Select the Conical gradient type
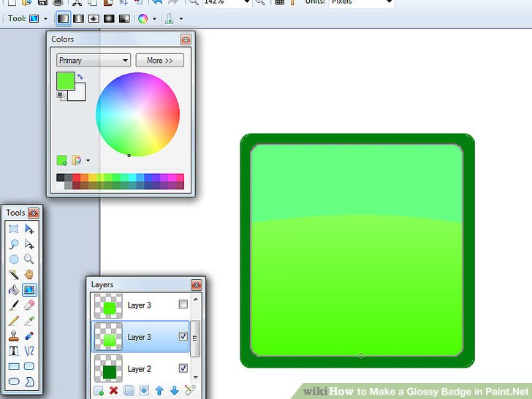The height and width of the screenshot is (399, 532). [124, 19]
